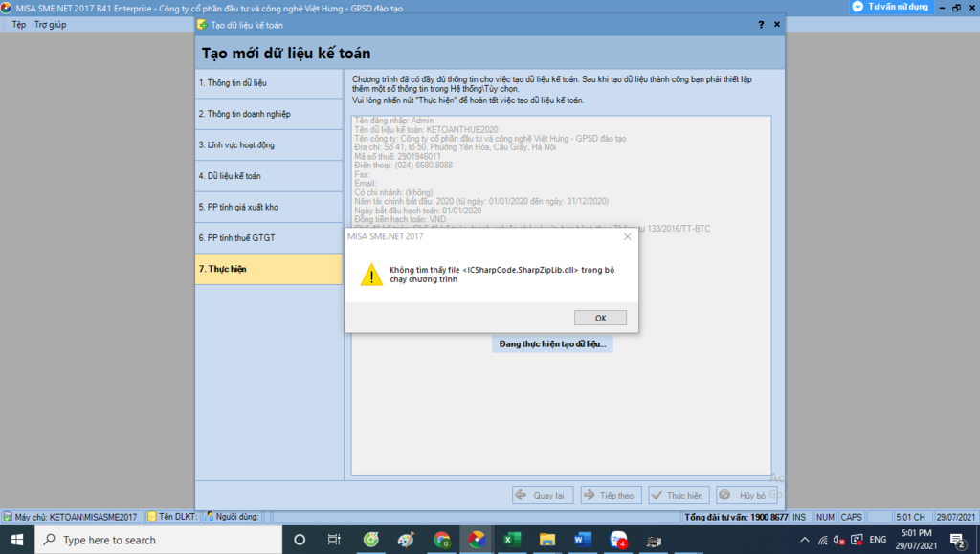This screenshot has height=554, width=980.
Task: Open step 2 Thông tin doanh nghiệp
Action: tap(269, 114)
